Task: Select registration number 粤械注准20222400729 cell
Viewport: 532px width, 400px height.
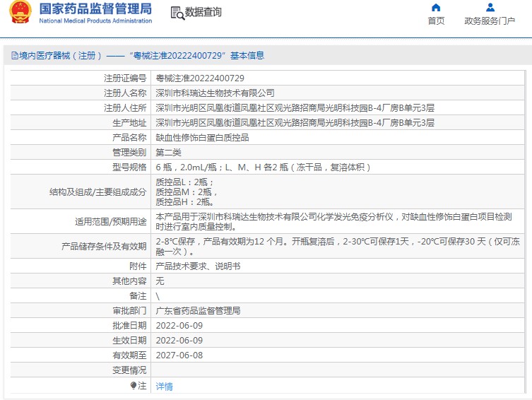Action: click(200, 78)
